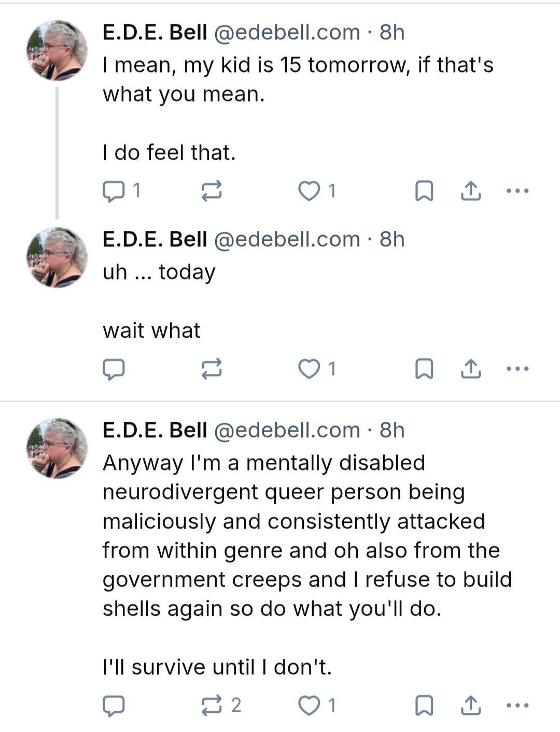Share the "15 tomorrow" post
Viewport: 560px width, 732px height.
[x=471, y=191]
